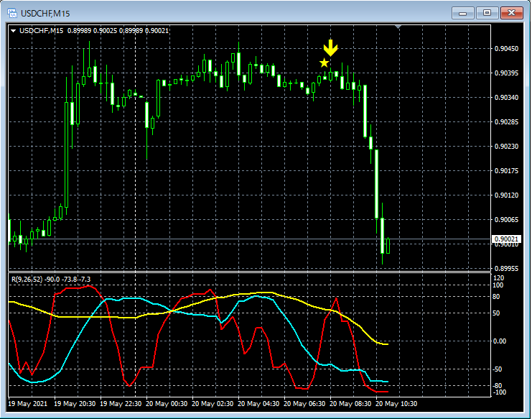532x419 pixels.
Task: Click the chart icon in the USDCHF,M15 title bar
Action: tap(12, 13)
